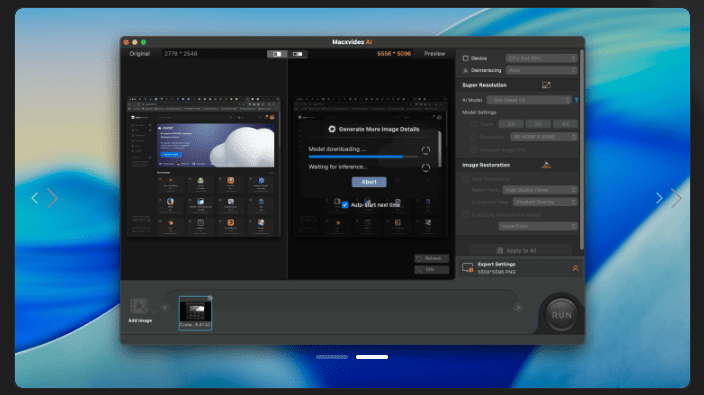Open the AI Model Gen Detail v3 dropdown
Image resolution: width=704 pixels, height=395 pixels.
529,100
